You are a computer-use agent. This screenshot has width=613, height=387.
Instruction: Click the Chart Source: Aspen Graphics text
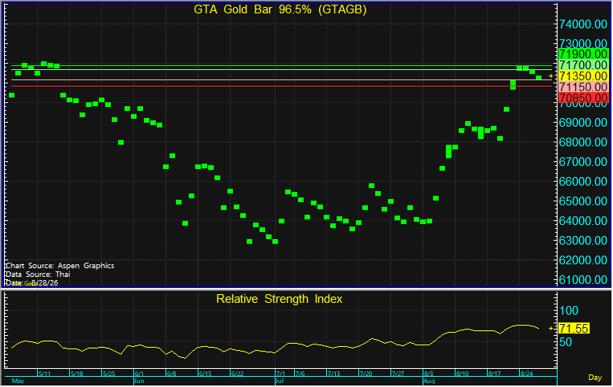[60, 266]
